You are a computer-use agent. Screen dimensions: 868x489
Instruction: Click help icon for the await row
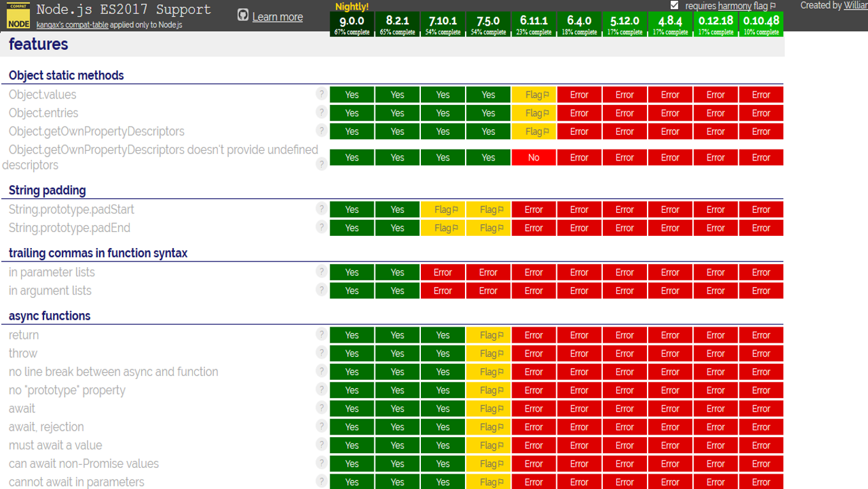(321, 408)
